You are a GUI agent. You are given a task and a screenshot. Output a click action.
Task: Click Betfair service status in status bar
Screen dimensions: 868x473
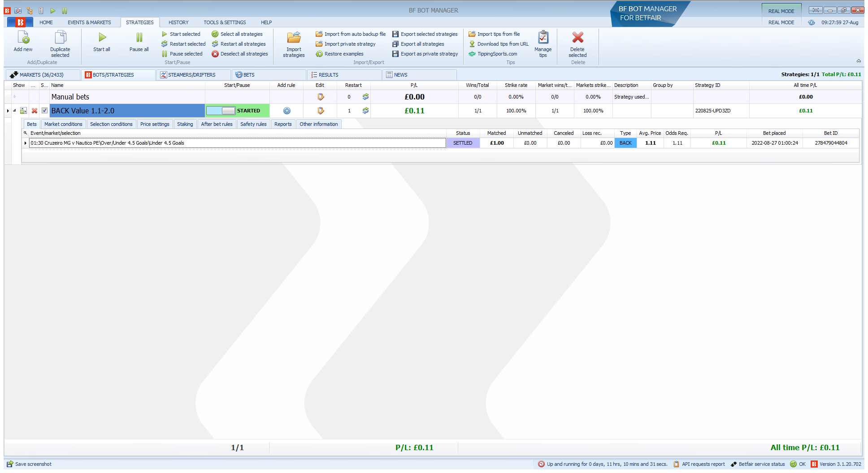[x=758, y=464]
